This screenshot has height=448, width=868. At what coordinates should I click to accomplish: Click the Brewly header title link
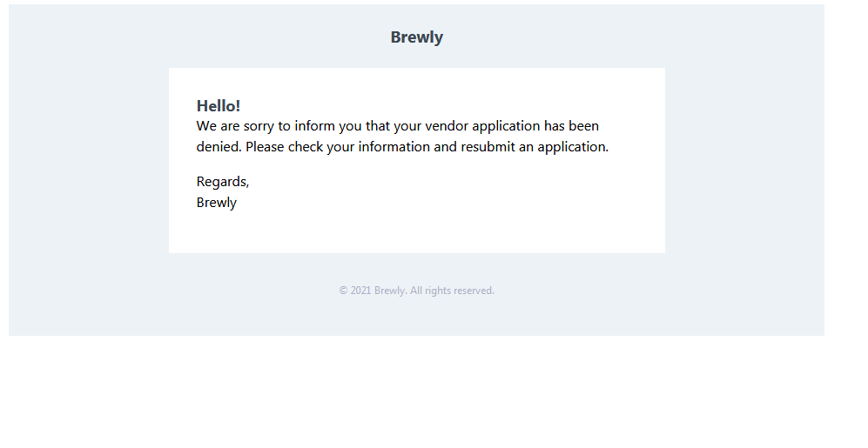416,37
